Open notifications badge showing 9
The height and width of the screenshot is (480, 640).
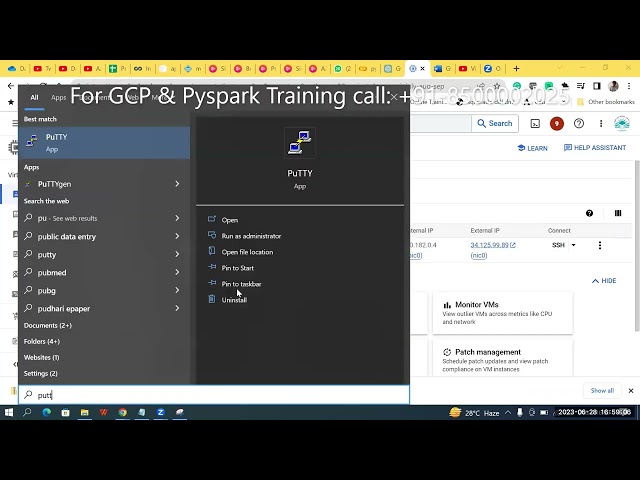[557, 124]
